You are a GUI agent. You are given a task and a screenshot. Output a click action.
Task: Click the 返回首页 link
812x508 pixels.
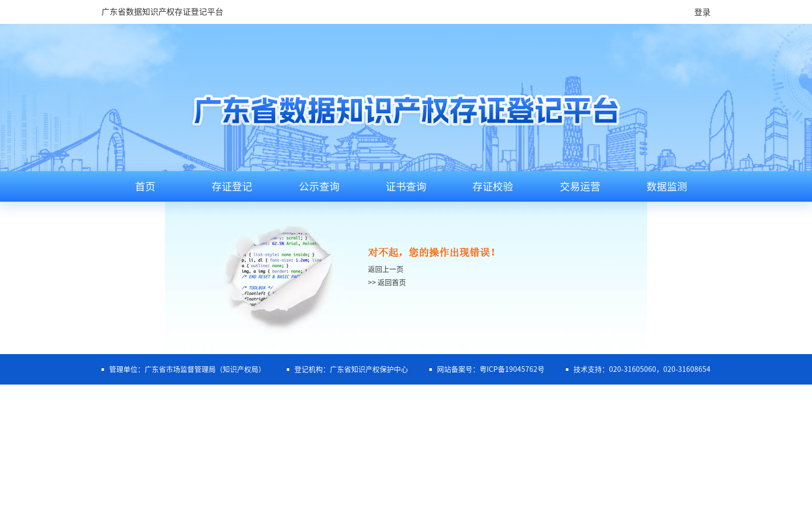tap(391, 282)
